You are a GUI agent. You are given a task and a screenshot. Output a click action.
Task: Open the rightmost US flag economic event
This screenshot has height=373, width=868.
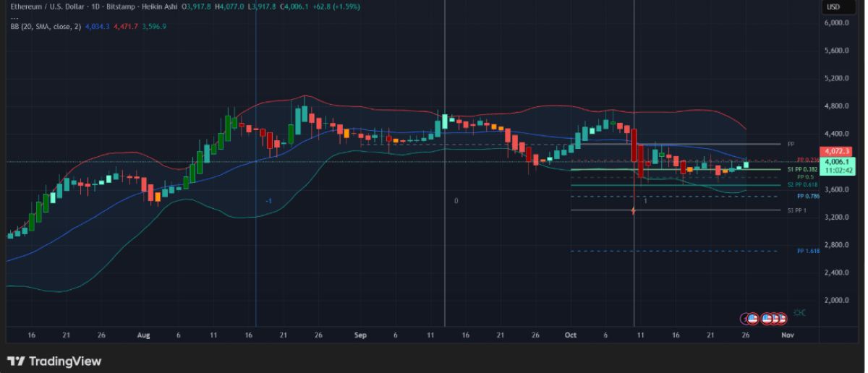780,317
